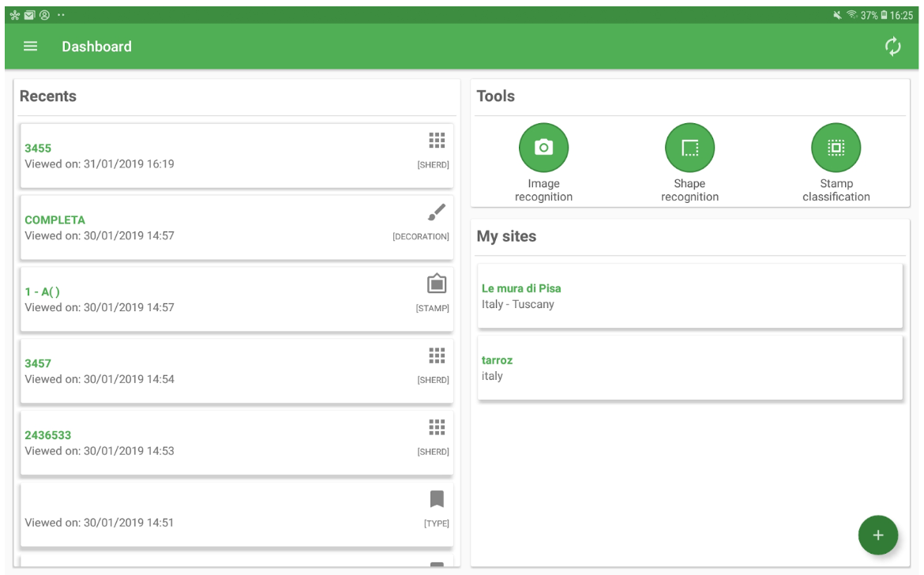Screen dimensions: 924x575
Task: Launch the Shape recognition tool
Action: click(x=689, y=148)
